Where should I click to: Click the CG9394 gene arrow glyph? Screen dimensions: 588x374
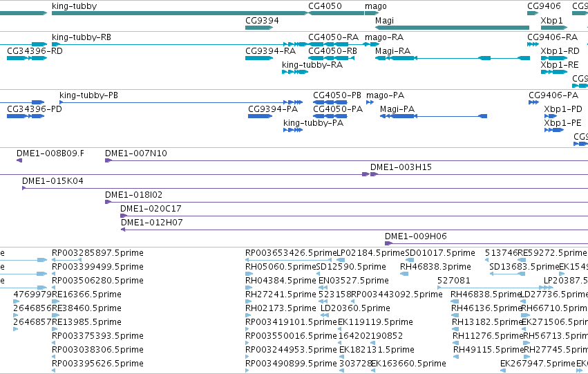click(259, 28)
